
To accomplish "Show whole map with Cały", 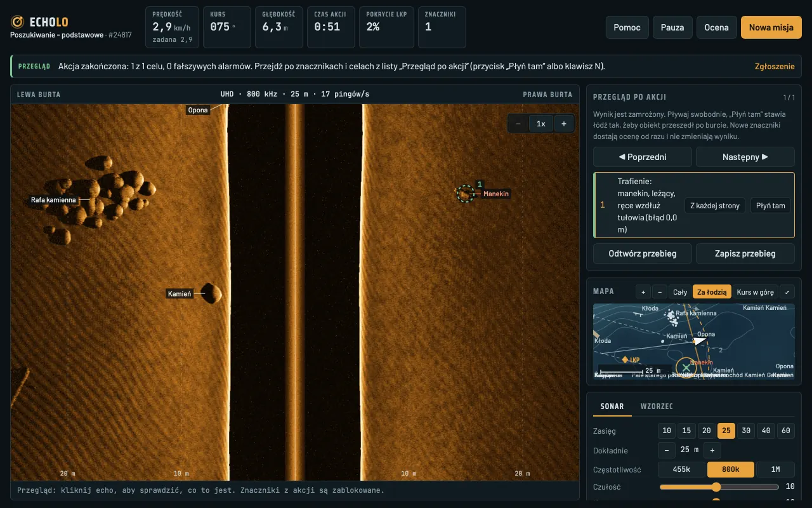I will coord(680,292).
